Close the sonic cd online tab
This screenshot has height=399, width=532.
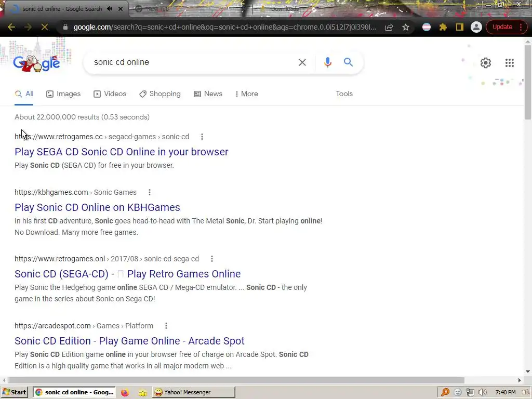[x=121, y=9]
